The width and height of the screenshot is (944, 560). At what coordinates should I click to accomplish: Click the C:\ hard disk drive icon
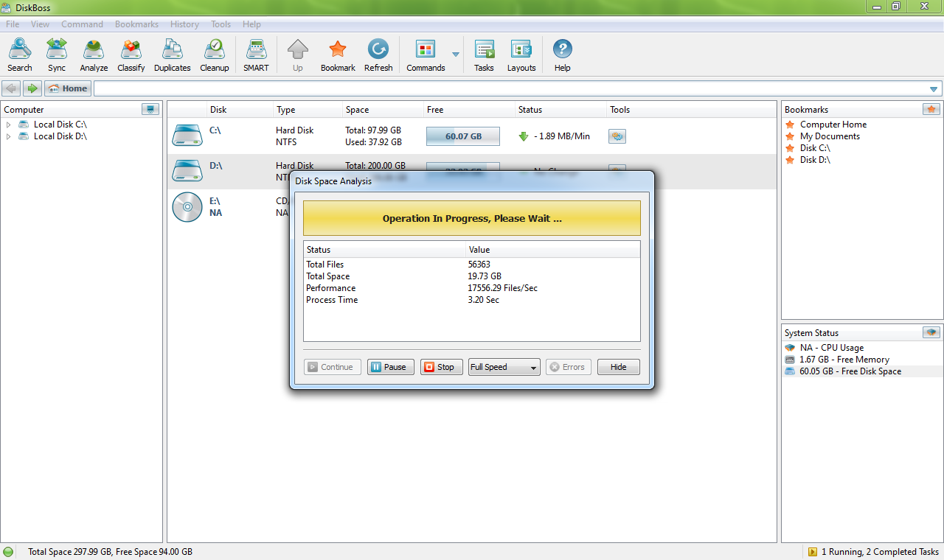point(187,136)
